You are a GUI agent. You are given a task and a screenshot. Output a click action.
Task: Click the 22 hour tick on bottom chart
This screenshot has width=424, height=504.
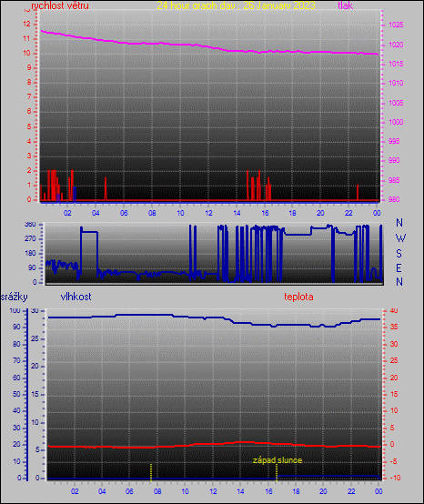[351, 491]
